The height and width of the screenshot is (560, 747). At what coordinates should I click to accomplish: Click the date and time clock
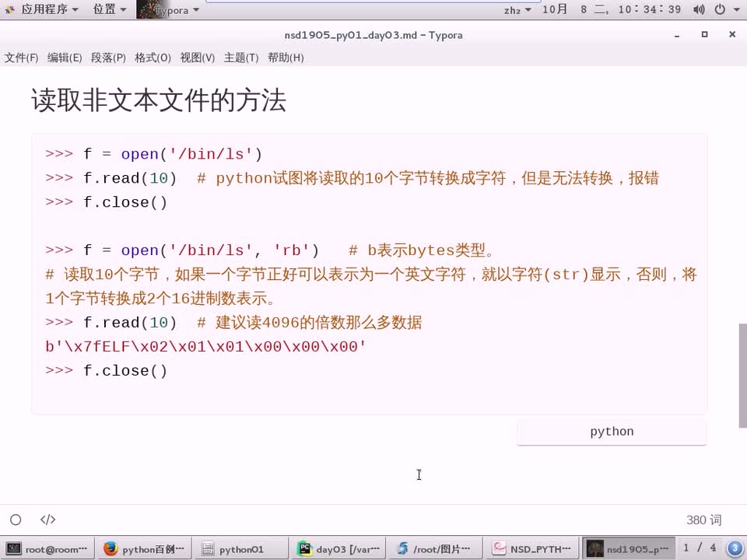(612, 9)
